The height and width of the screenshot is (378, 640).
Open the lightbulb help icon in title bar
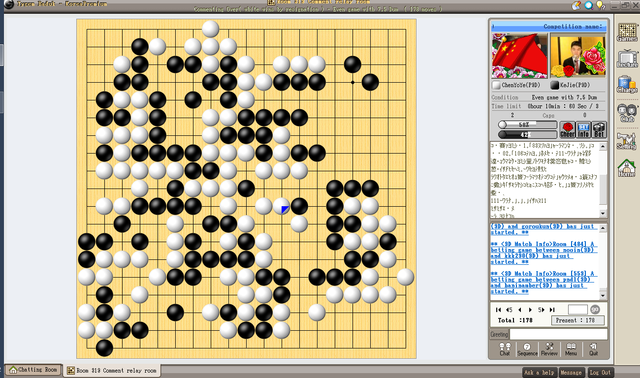click(600, 5)
